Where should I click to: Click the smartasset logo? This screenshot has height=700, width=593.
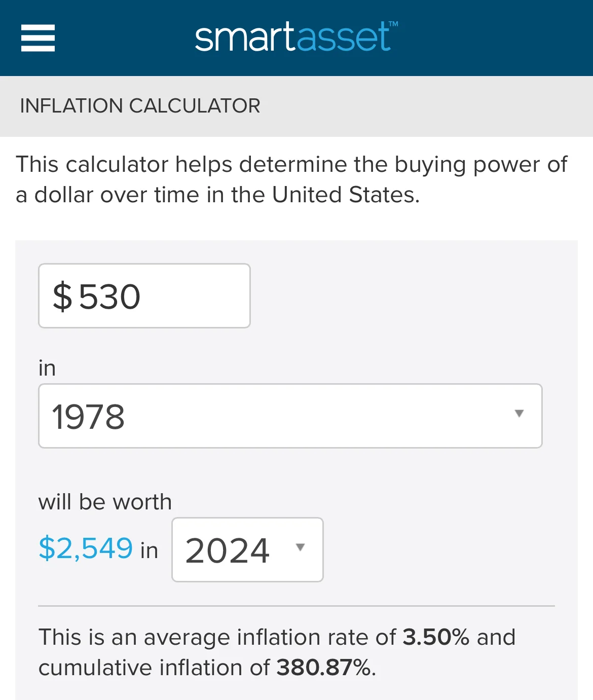pos(292,38)
